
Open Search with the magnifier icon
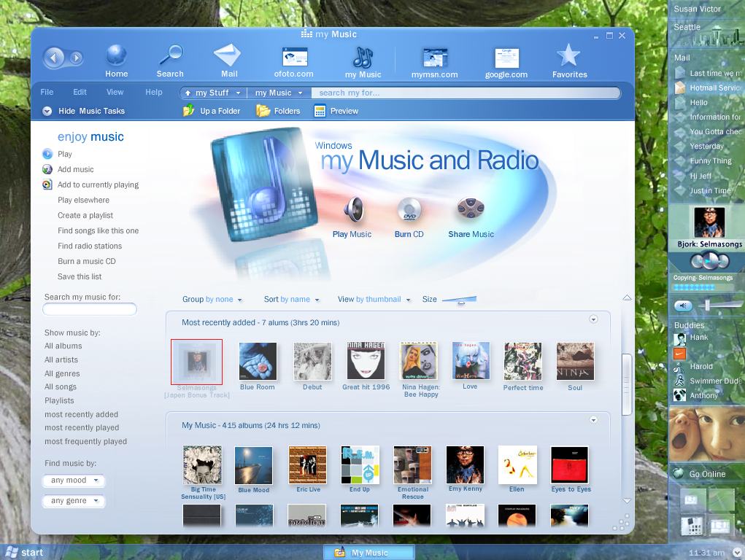pyautogui.click(x=171, y=55)
